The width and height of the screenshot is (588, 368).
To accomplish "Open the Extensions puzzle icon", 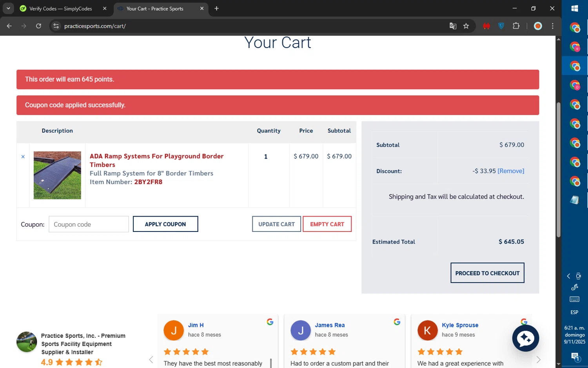I will coord(516,26).
